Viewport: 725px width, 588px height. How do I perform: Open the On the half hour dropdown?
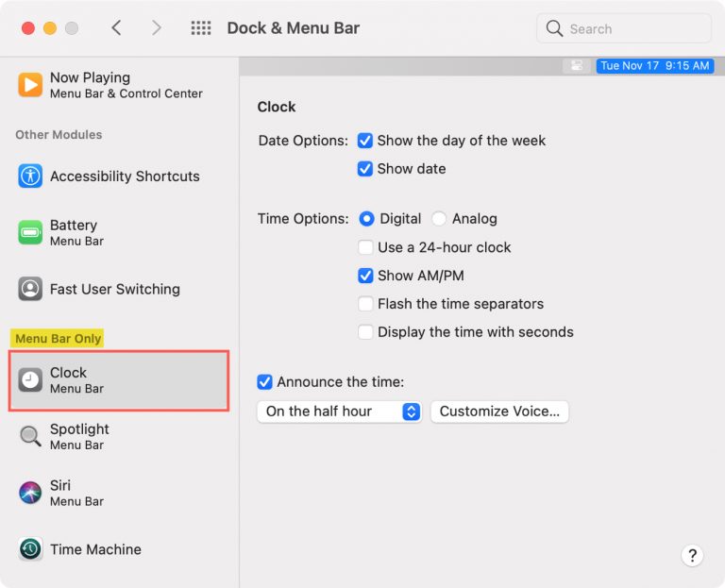(340, 412)
